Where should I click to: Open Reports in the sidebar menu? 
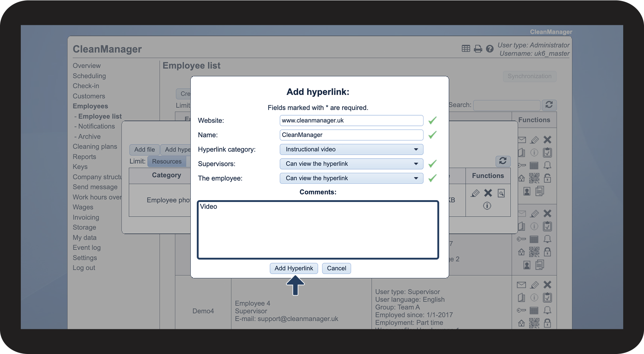click(85, 157)
